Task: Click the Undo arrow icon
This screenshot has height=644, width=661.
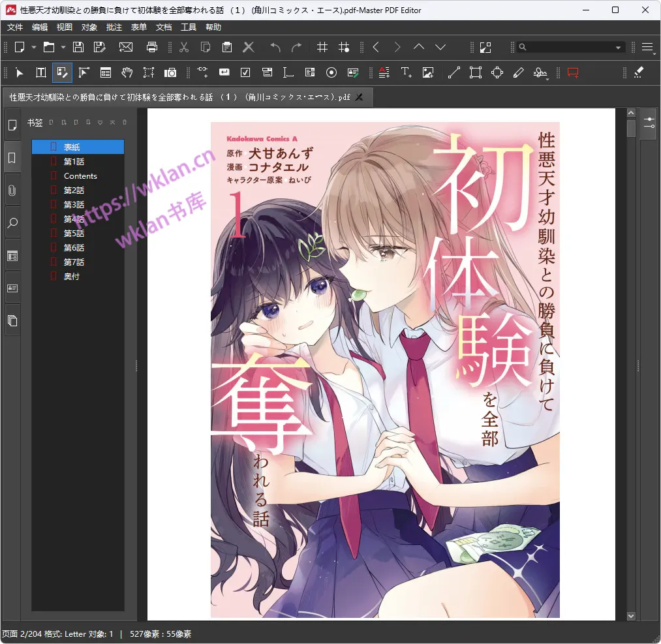Action: 275,47
